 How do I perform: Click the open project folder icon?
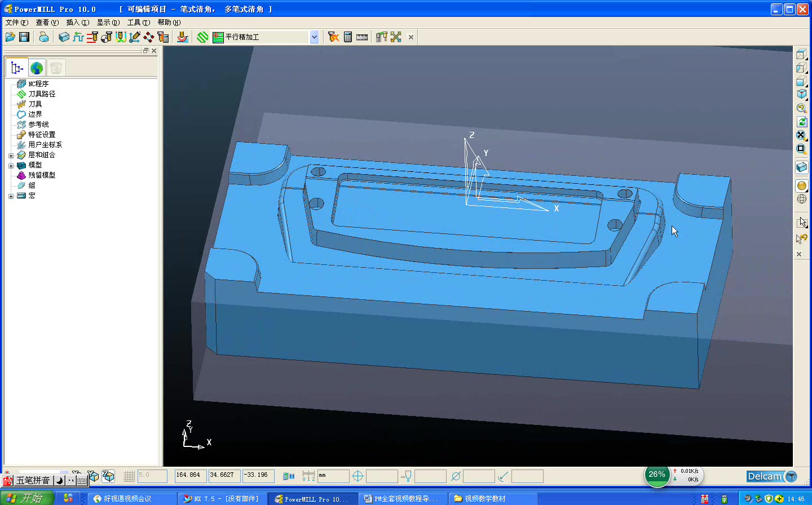[x=10, y=37]
